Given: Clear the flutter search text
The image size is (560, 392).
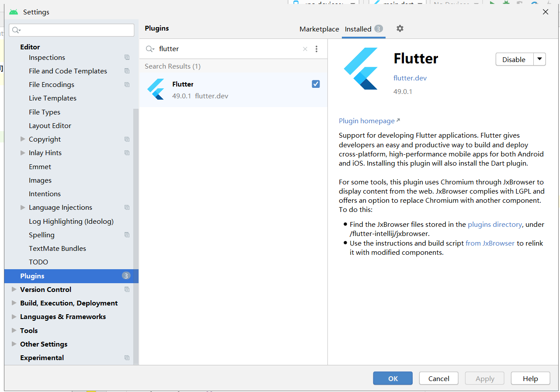Looking at the screenshot, I should click(305, 49).
